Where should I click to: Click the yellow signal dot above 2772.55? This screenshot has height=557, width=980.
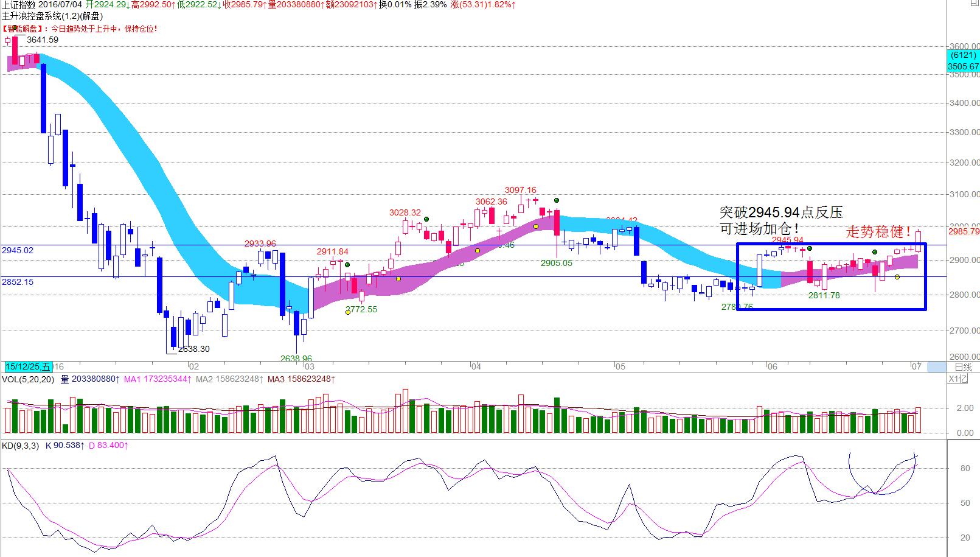(348, 312)
